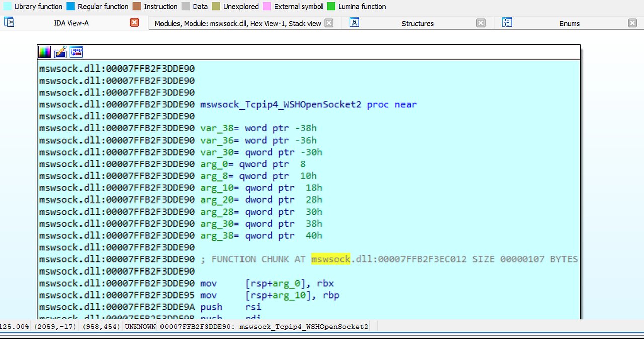
Task: Open the Modules, Module: mswsock.dll tab
Action: pyautogui.click(x=238, y=23)
